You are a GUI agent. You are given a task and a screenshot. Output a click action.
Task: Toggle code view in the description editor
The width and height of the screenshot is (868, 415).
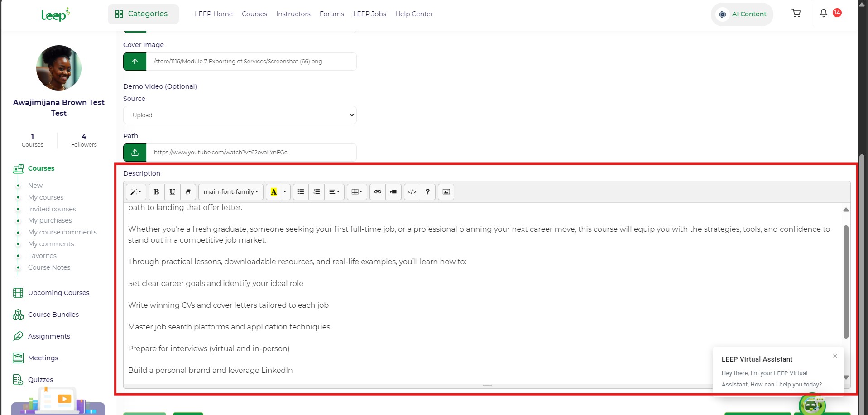(412, 192)
